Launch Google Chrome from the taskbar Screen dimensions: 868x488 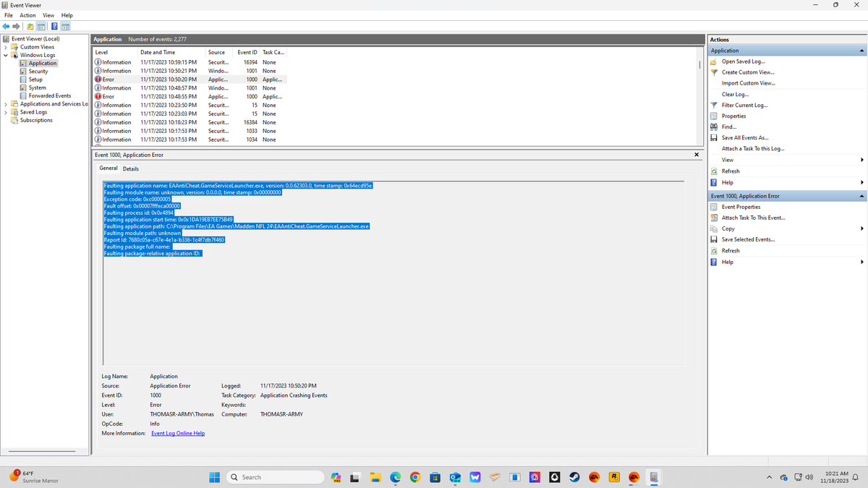(x=414, y=477)
